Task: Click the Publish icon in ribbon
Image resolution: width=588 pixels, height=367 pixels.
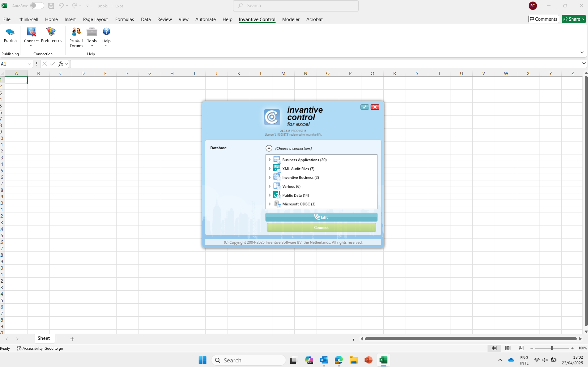Action: 10,35
